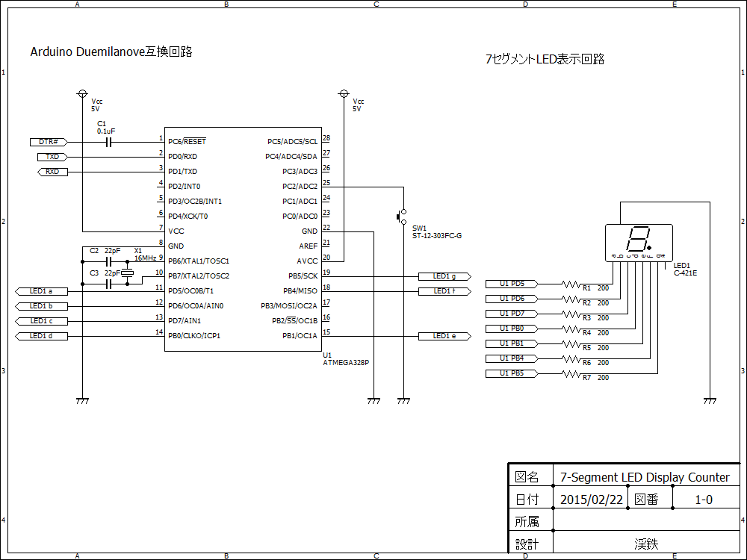Select capacitor C1 0.1uF
Screen dimensions: 747x560
(x=108, y=141)
